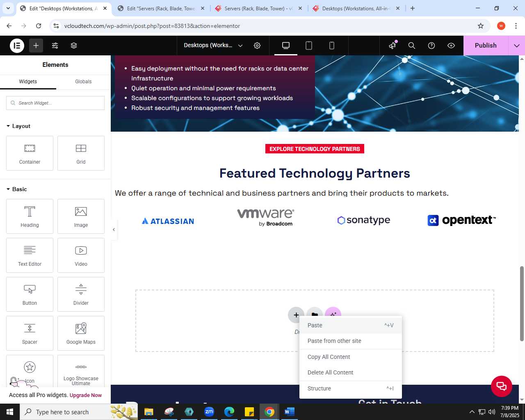Click the browser address bar URL
Viewport: 525px width, 420px height.
[x=152, y=26]
